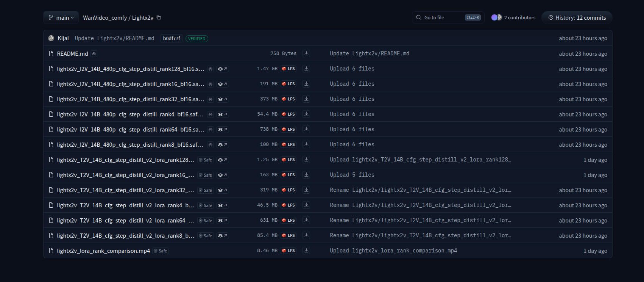Screen dimensions: 644x282
Task: Open external viewer for I2V rank8 file
Action: coord(223,145)
